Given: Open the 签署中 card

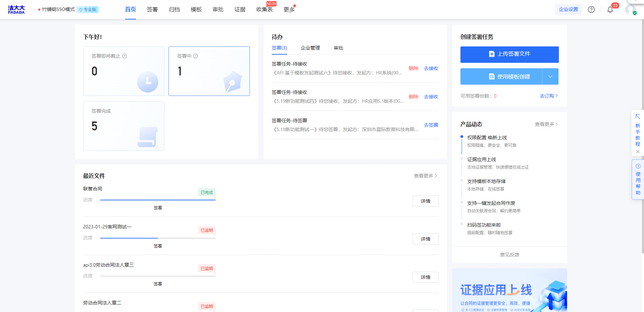Looking at the screenshot, I should click(x=209, y=71).
